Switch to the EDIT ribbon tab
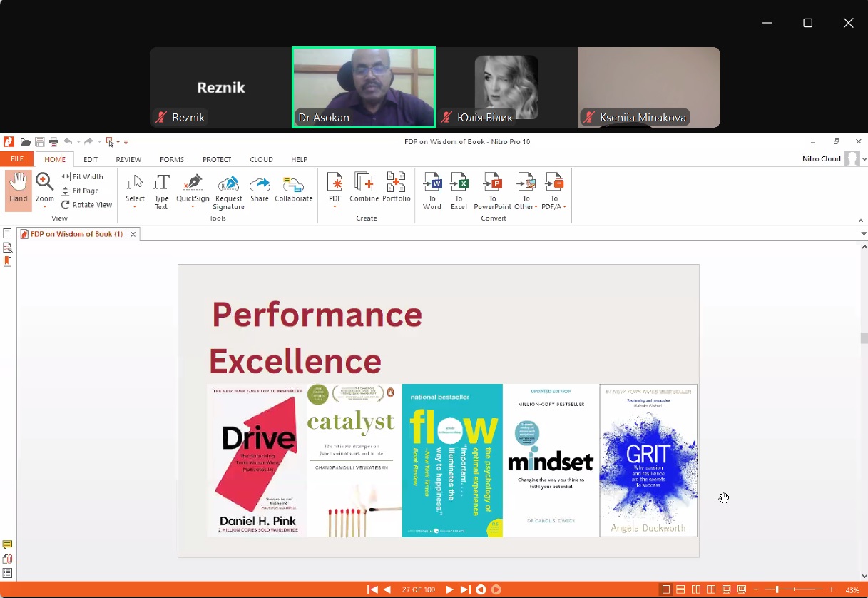 pyautogui.click(x=91, y=160)
